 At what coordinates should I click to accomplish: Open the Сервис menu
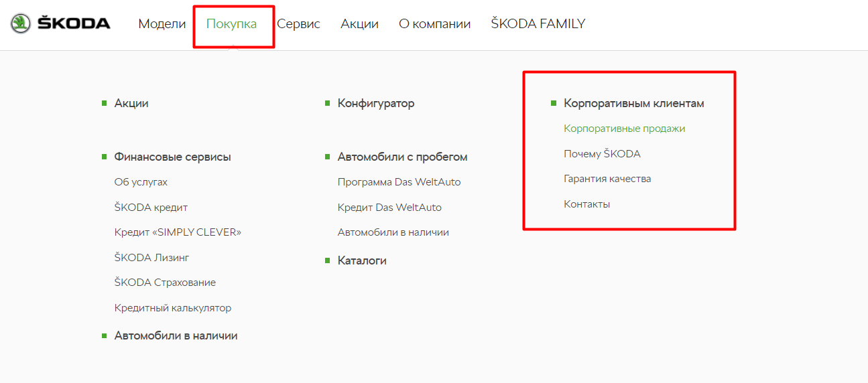pyautogui.click(x=298, y=24)
